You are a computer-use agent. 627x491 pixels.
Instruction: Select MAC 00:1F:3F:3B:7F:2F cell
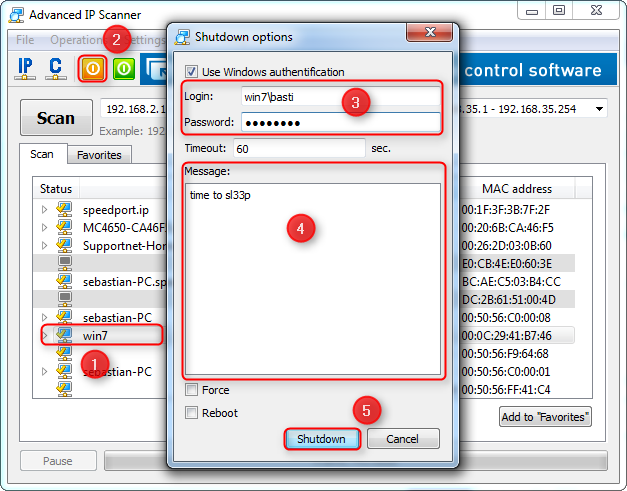(x=506, y=210)
